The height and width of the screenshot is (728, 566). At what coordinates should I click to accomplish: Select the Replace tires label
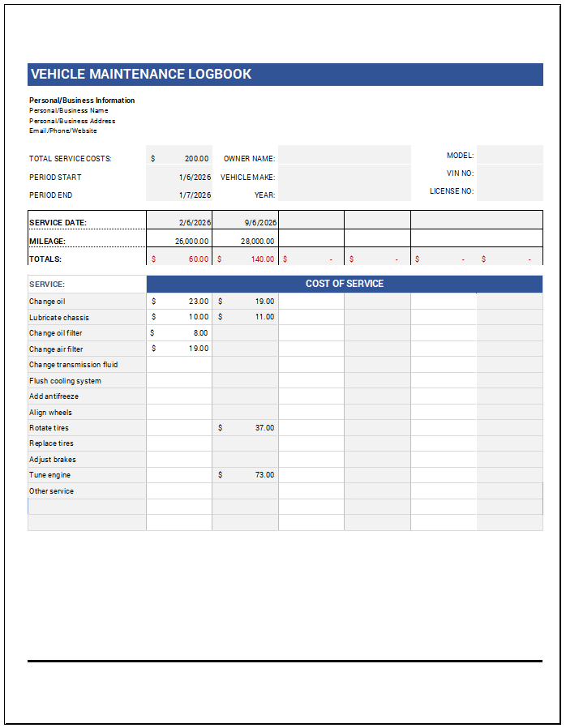(51, 443)
